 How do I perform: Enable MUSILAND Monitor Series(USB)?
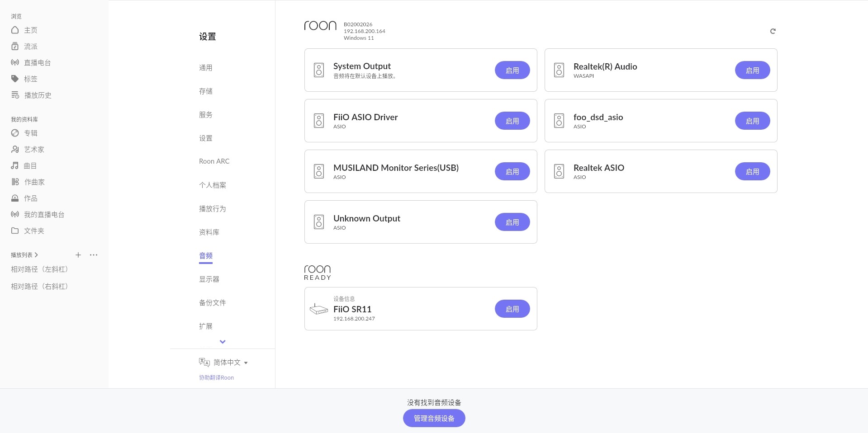click(512, 171)
